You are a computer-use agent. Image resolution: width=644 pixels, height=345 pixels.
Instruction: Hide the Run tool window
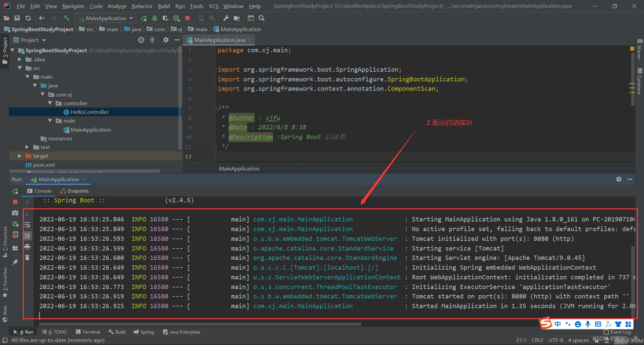click(630, 179)
